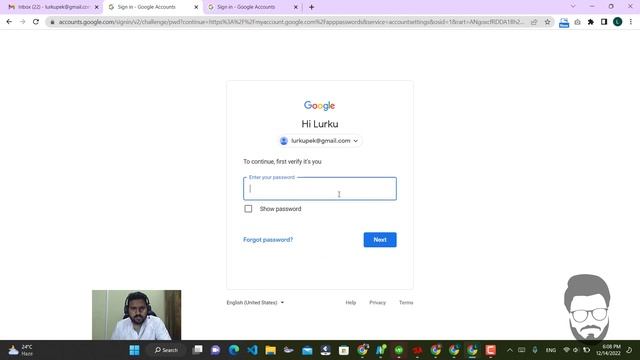640x360 pixels.
Task: Open the Teams Chat taskbar icon
Action: (216, 350)
